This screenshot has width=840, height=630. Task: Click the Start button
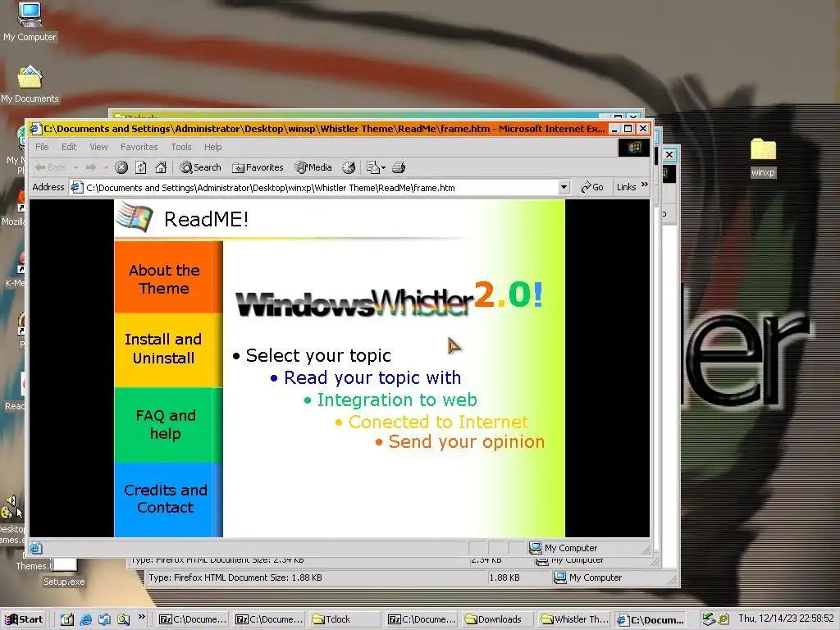[24, 619]
